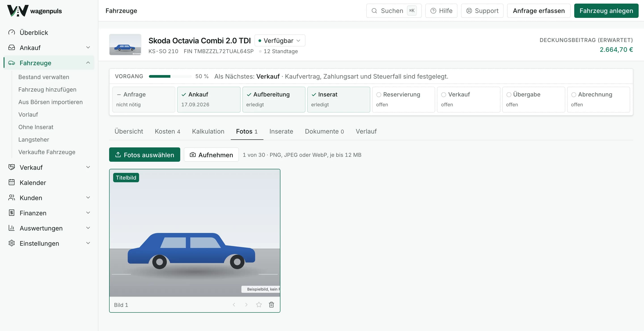Select the open Übergabe step
This screenshot has height=331, width=644.
pyautogui.click(x=534, y=100)
